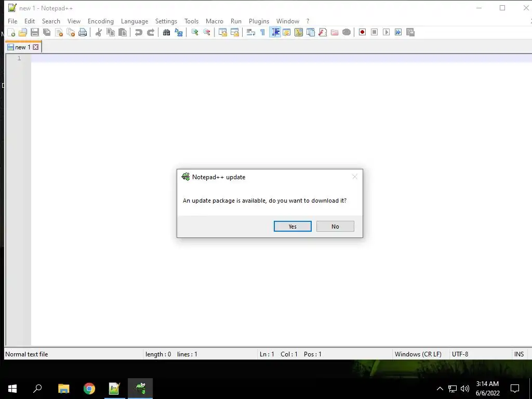
Task: Toggle synchronize vertical scrolling icon
Action: pos(222,32)
